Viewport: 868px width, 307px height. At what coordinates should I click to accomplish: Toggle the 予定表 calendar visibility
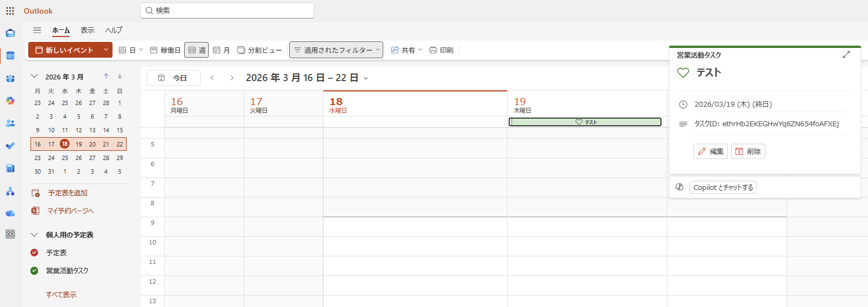pyautogui.click(x=34, y=253)
